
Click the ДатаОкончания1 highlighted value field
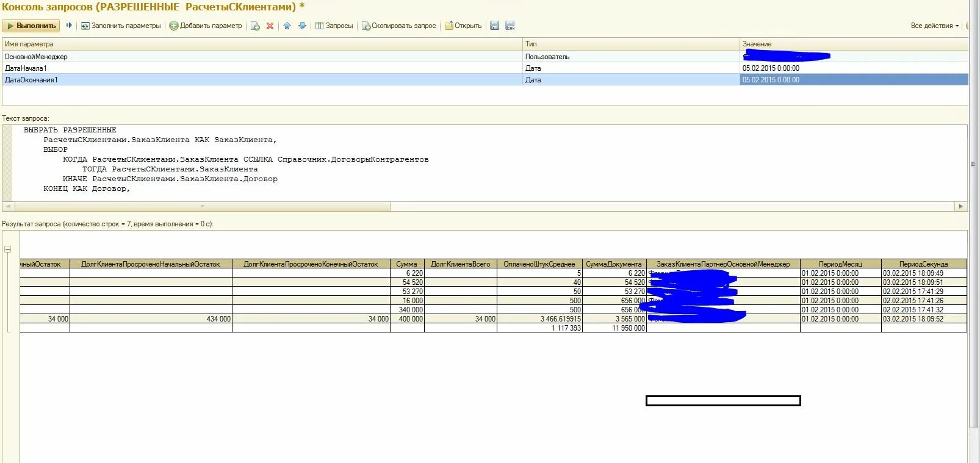(x=854, y=80)
